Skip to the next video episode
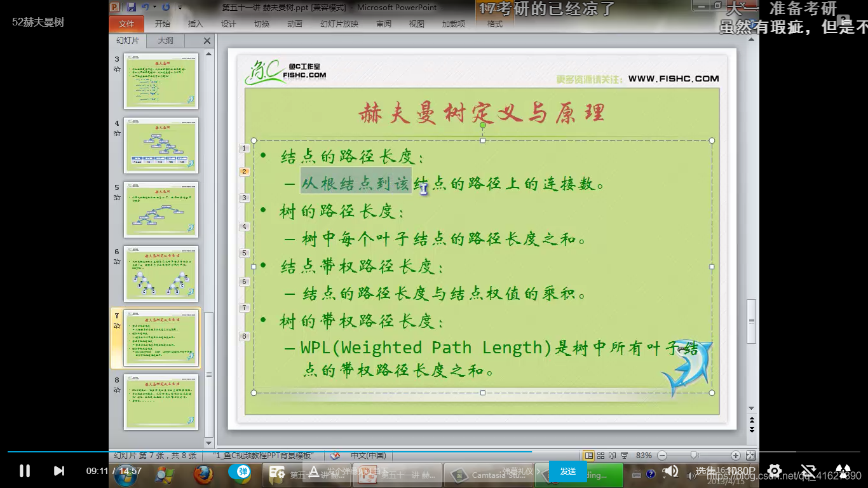The height and width of the screenshot is (488, 868). 59,471
